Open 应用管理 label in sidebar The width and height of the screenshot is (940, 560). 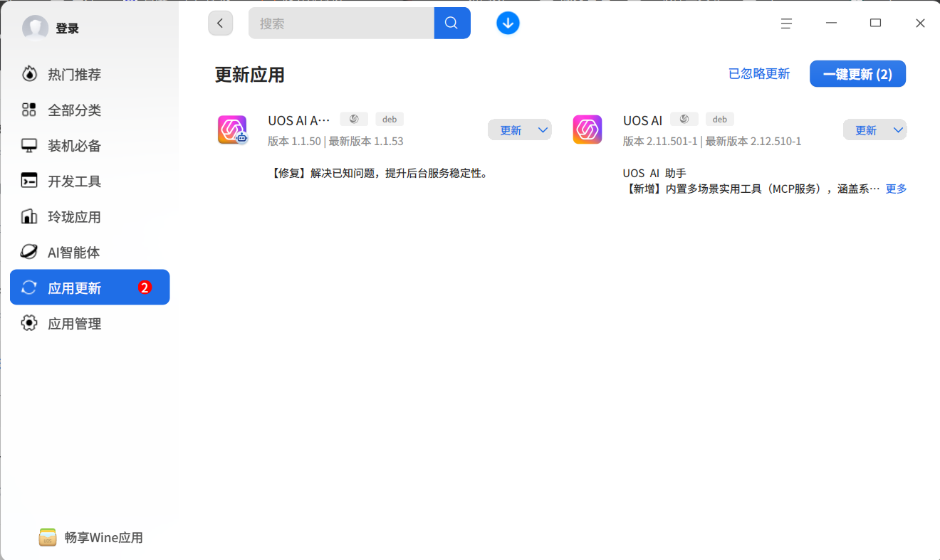74,324
